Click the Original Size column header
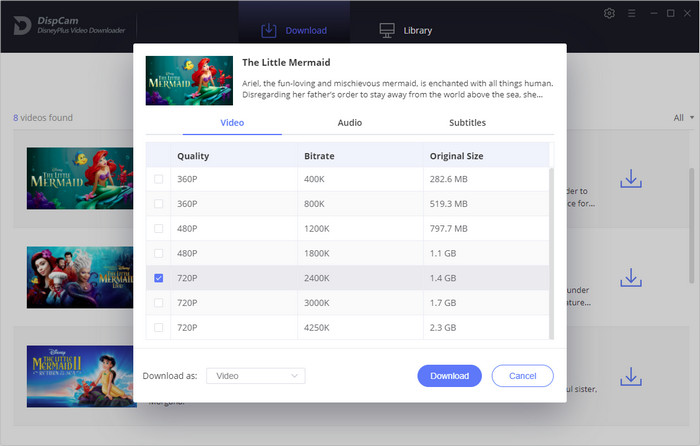The width and height of the screenshot is (700, 446). coord(456,156)
